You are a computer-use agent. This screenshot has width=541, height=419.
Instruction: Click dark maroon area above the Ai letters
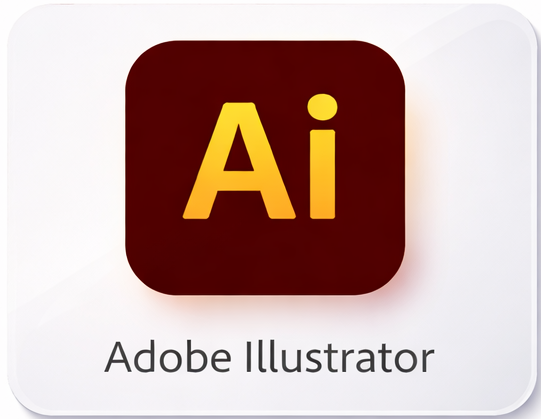coord(265,67)
